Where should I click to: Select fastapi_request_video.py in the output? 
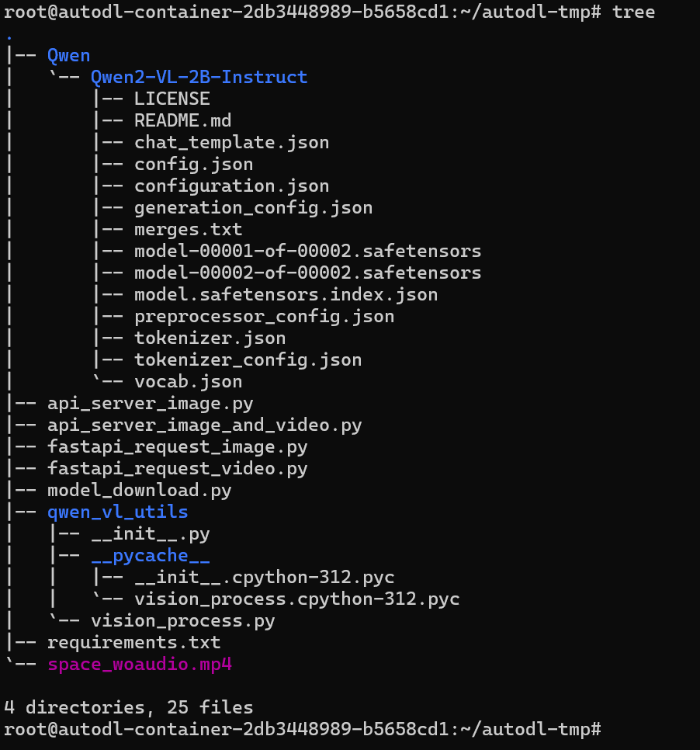pyautogui.click(x=177, y=468)
